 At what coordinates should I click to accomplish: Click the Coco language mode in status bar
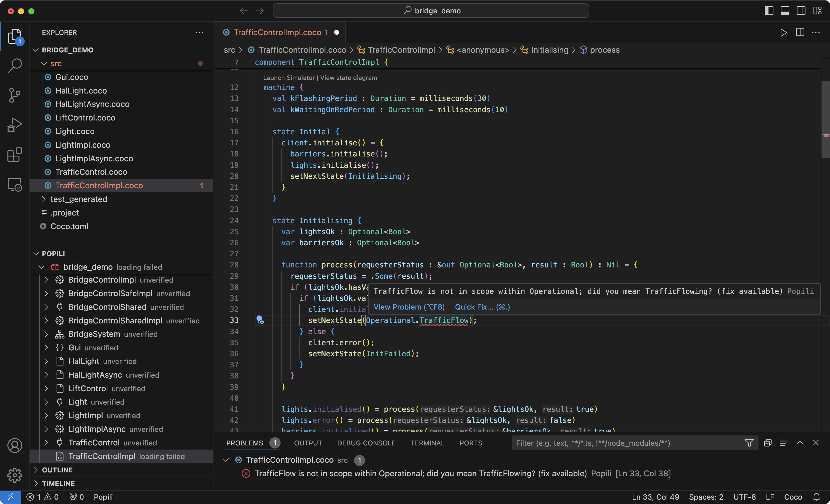point(793,497)
